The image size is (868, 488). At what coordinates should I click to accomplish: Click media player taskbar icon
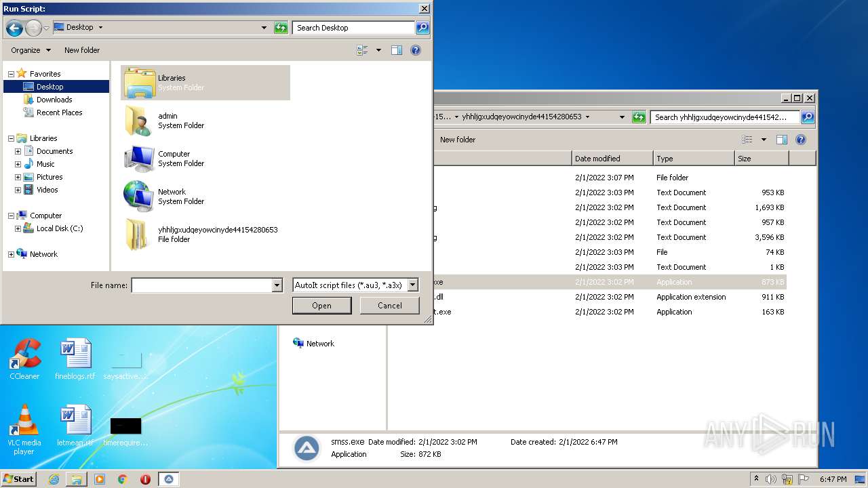pyautogui.click(x=100, y=479)
